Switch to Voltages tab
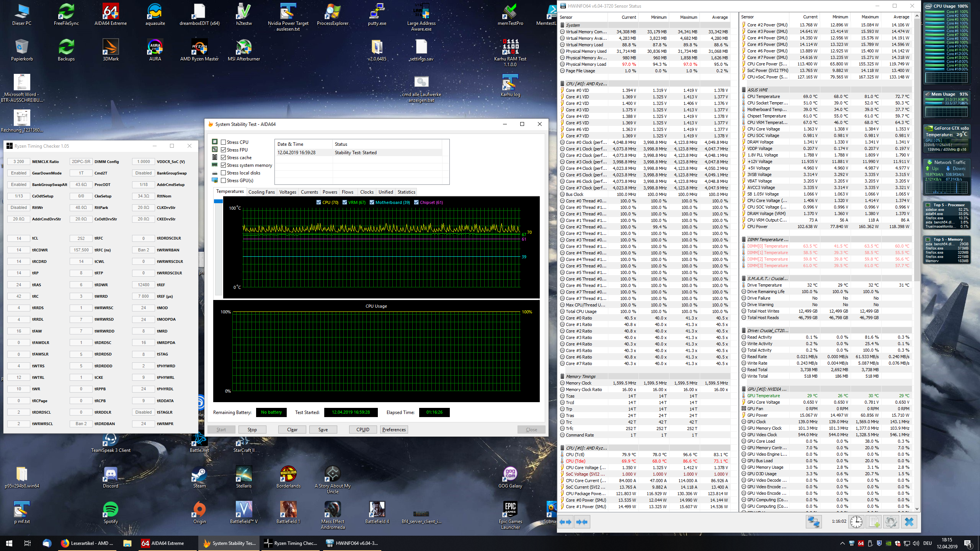 pyautogui.click(x=287, y=192)
